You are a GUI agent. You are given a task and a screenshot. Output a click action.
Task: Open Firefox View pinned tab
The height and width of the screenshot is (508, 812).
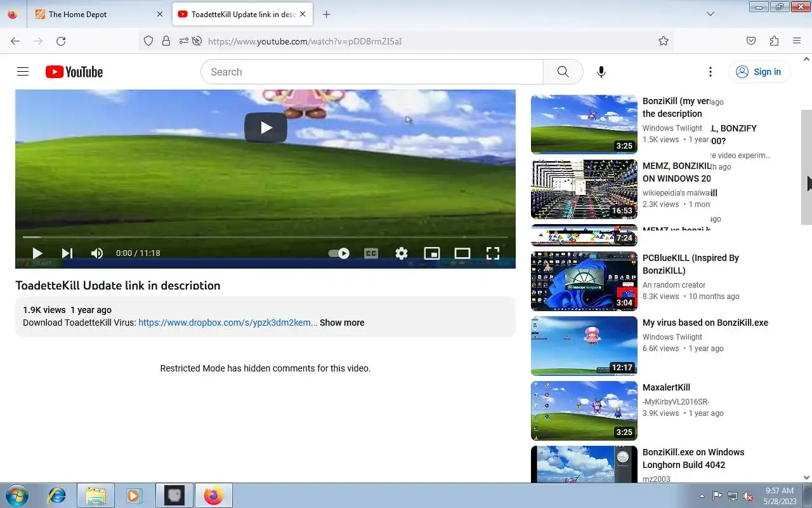pos(13,14)
